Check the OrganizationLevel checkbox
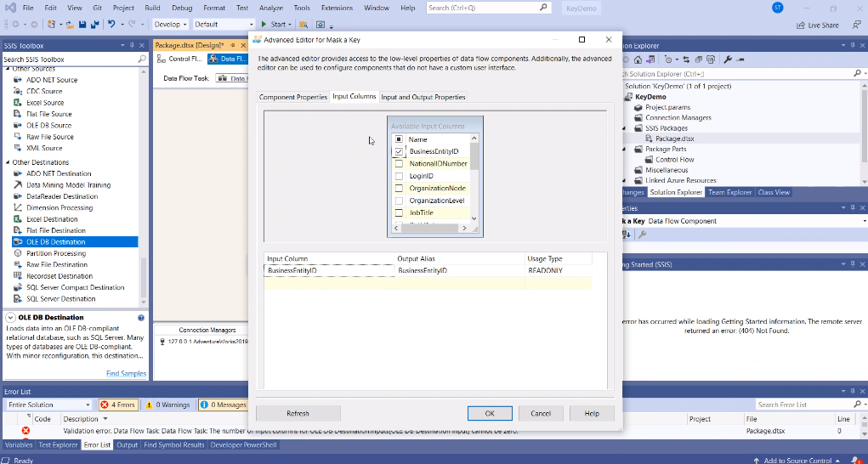Image resolution: width=868 pixels, height=464 pixels. tap(399, 201)
